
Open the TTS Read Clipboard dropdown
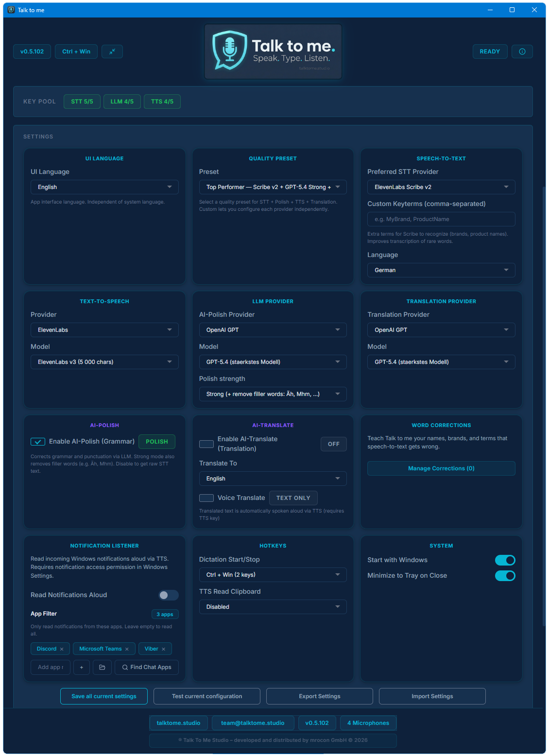coord(273,607)
